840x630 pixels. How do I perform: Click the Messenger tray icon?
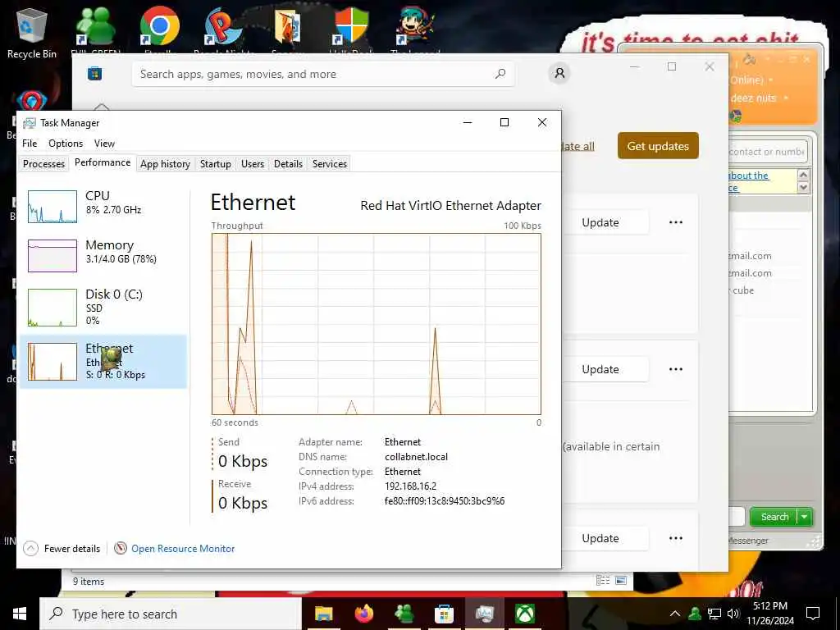(x=695, y=614)
